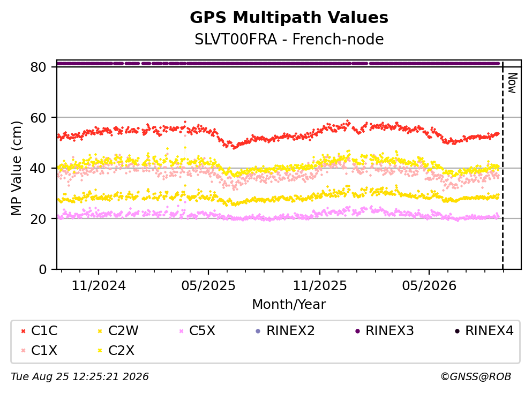This screenshot has height=393, width=532.
Task: Click the RINEX4 dark legend dot
Action: (x=457, y=331)
